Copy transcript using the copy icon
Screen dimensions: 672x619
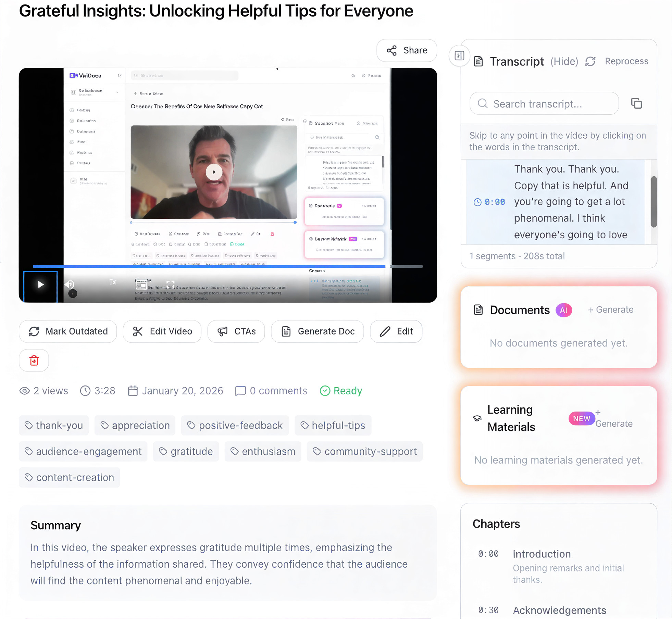[x=636, y=103]
